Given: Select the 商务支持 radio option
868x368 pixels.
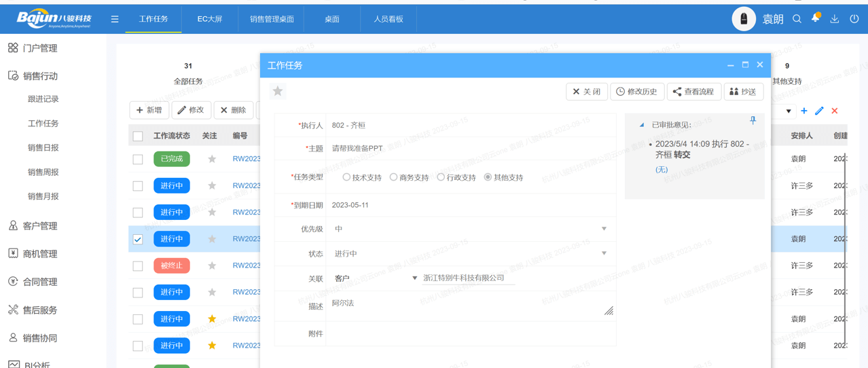Looking at the screenshot, I should click(393, 177).
